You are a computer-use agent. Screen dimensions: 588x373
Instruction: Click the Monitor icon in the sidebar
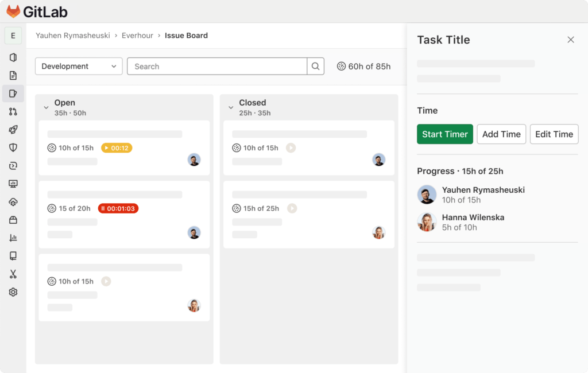pyautogui.click(x=13, y=184)
